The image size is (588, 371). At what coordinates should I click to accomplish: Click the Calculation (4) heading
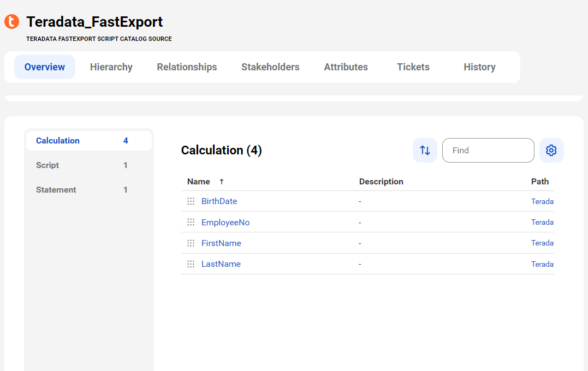pos(221,150)
